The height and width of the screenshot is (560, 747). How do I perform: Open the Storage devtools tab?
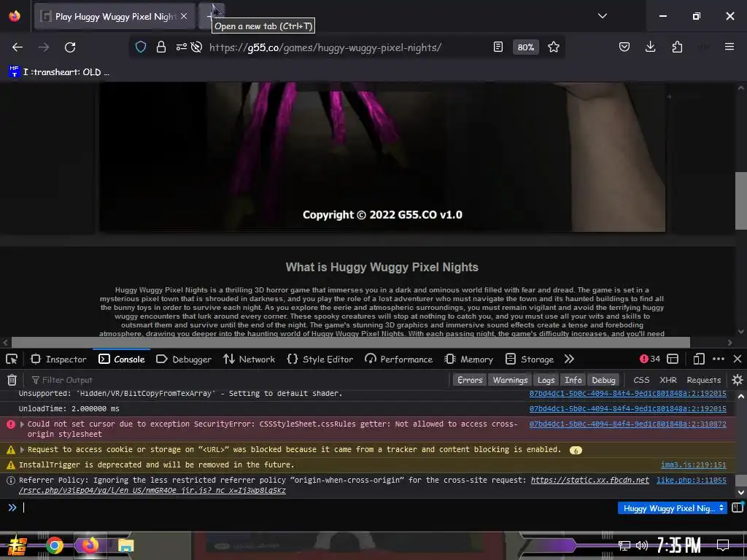pos(530,359)
